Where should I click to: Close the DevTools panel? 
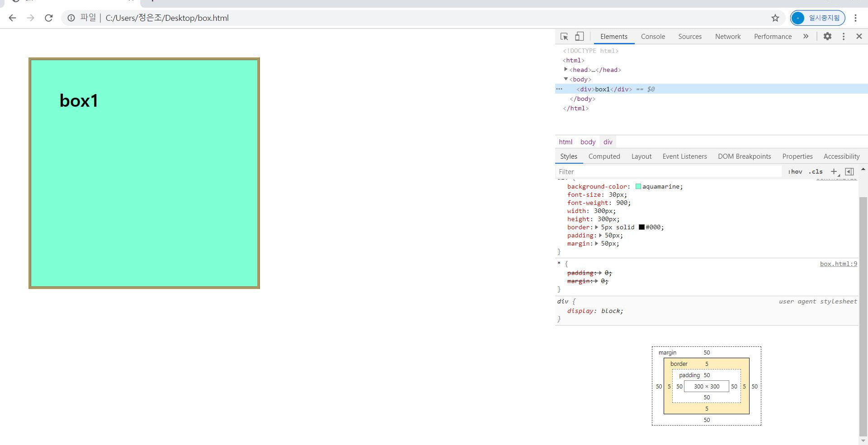coord(859,36)
